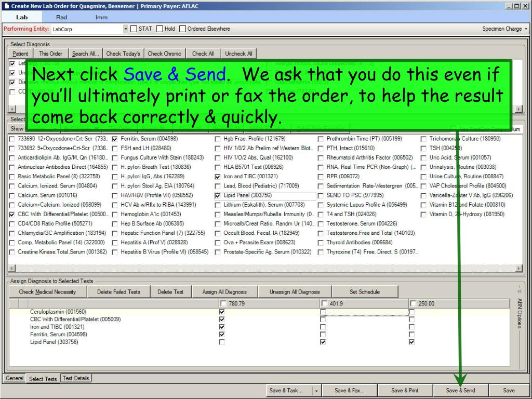Click the Patient diagnosis button
532x399 pixels.
point(20,54)
